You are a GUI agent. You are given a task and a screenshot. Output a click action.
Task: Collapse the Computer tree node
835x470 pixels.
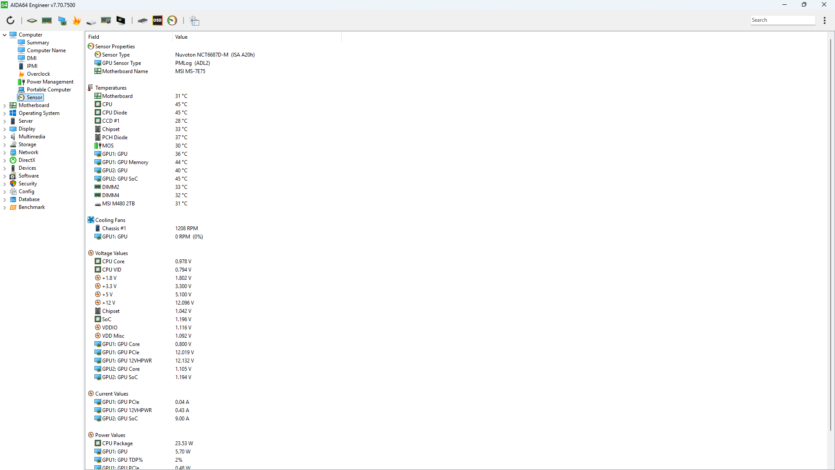(x=5, y=35)
